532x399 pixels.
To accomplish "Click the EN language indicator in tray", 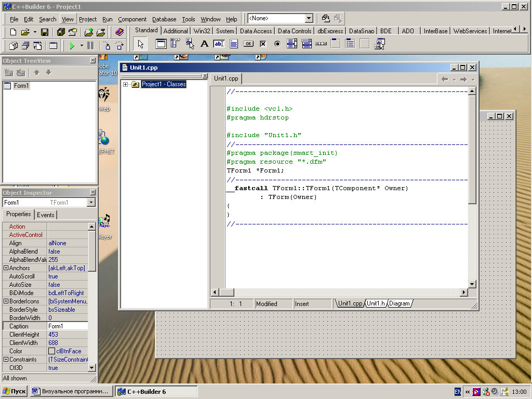I will pyautogui.click(x=457, y=392).
